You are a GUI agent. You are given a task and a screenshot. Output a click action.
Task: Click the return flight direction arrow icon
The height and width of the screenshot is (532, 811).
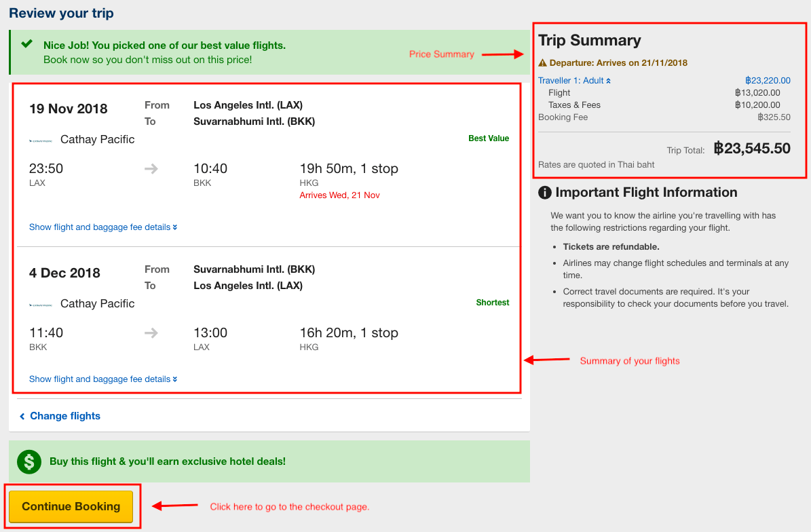coord(151,333)
